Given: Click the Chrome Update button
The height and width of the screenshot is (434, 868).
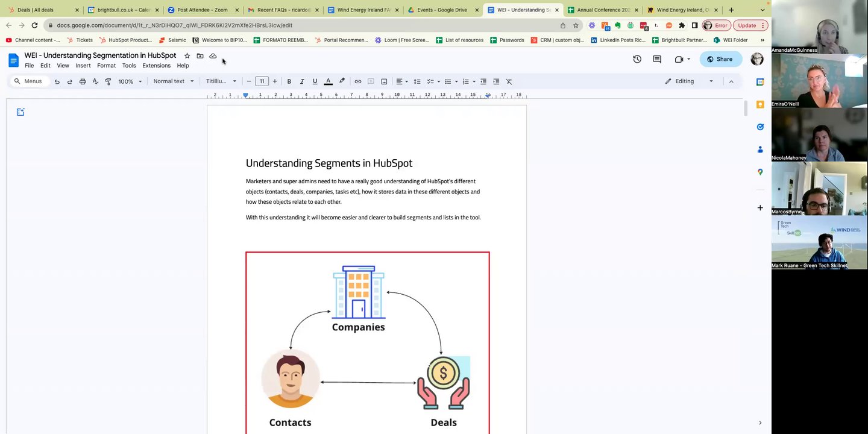Looking at the screenshot, I should click(750, 25).
